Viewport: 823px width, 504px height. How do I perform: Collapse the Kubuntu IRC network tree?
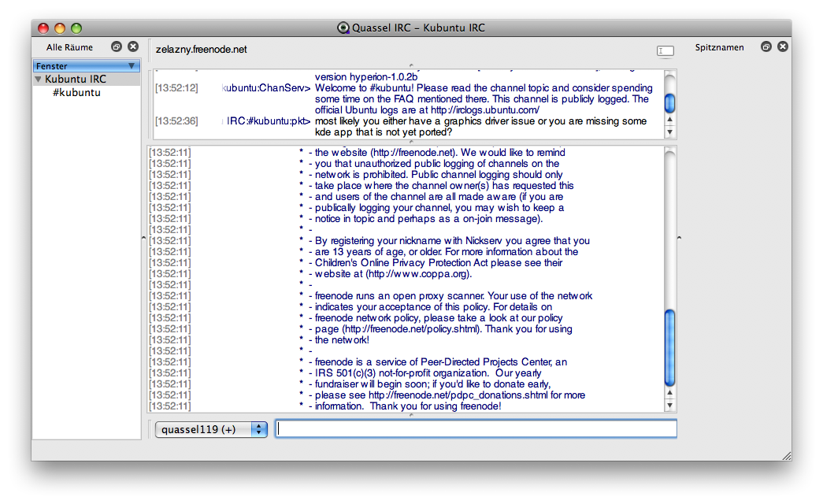pos(39,80)
